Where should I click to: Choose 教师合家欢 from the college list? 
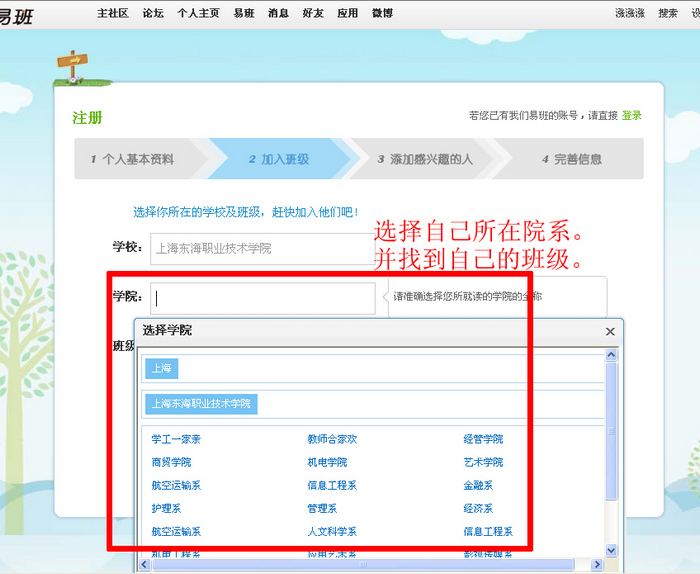tap(332, 439)
